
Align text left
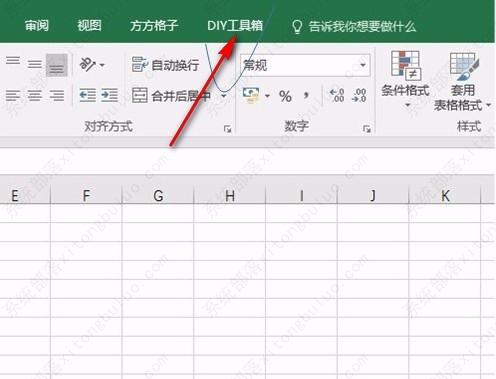click(x=13, y=96)
